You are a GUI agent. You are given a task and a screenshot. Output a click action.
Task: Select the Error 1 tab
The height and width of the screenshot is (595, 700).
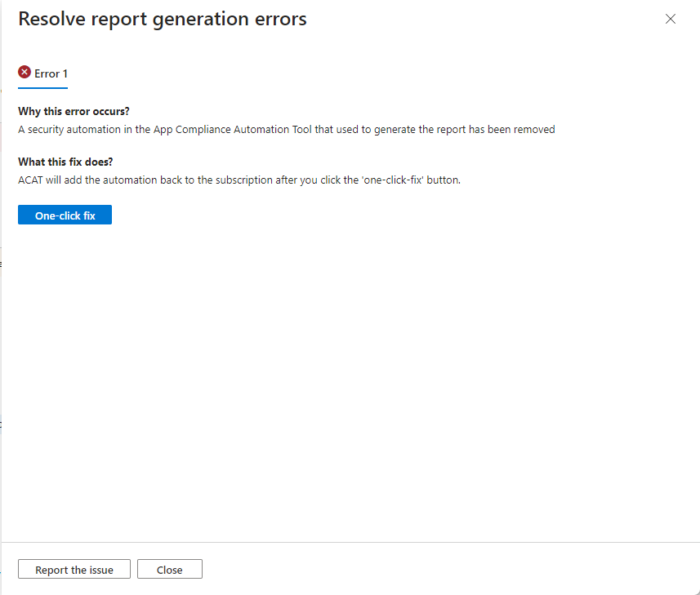click(x=43, y=73)
